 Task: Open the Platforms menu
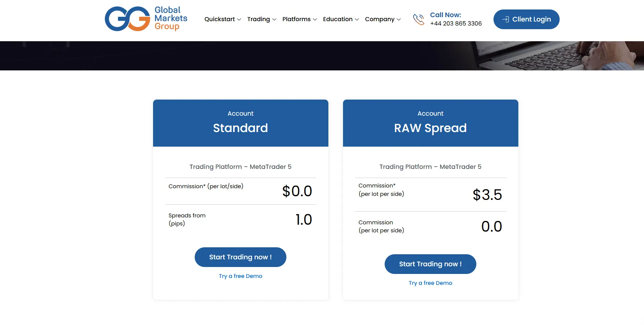pyautogui.click(x=300, y=19)
